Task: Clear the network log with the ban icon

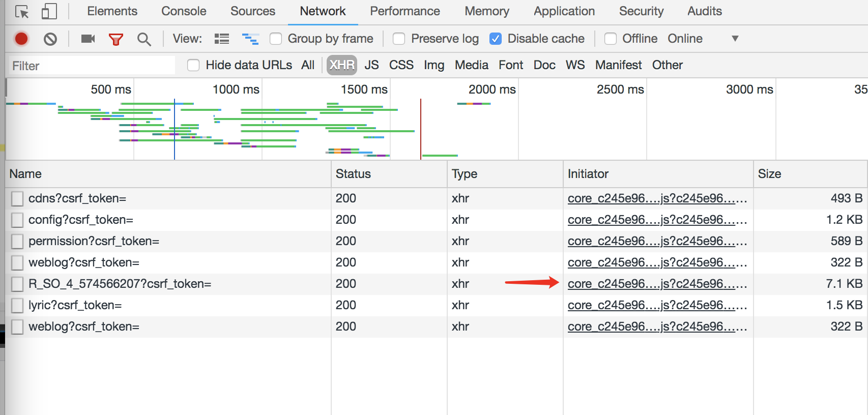Action: click(50, 39)
